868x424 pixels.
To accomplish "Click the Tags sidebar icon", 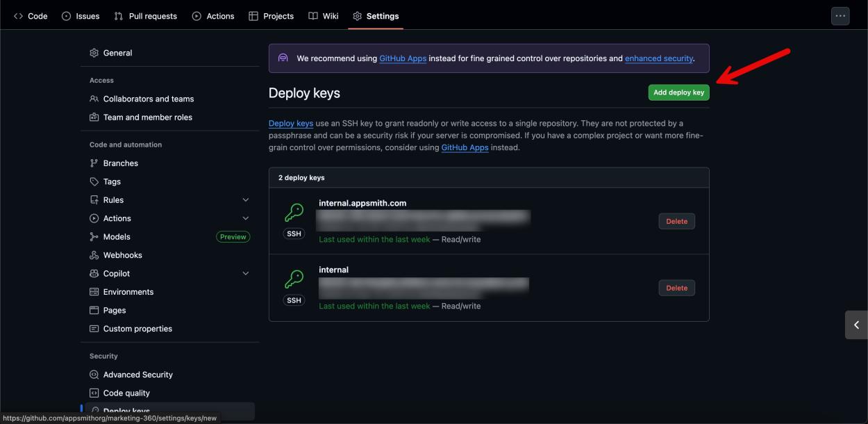I will pyautogui.click(x=94, y=181).
